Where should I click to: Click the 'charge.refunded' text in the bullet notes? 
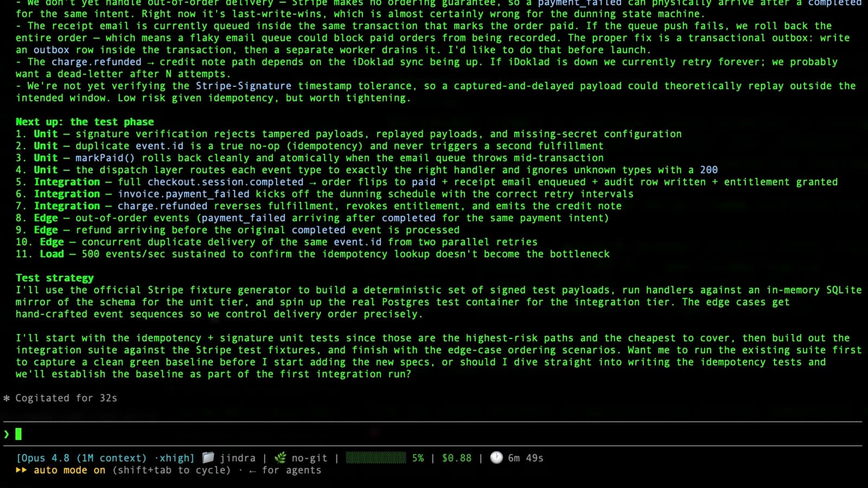[96, 62]
